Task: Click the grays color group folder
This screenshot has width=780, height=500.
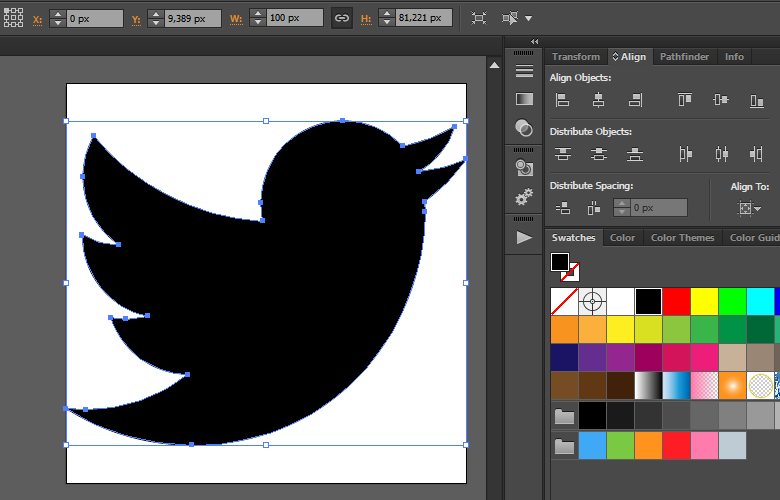Action: (x=564, y=416)
